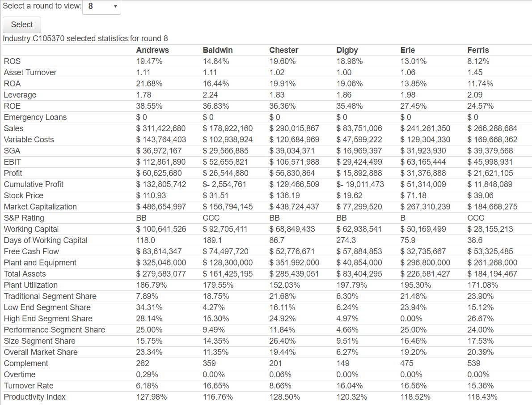This screenshot has height=405, width=532.
Task: Click the Emergency Loans row label
Action: (x=35, y=117)
